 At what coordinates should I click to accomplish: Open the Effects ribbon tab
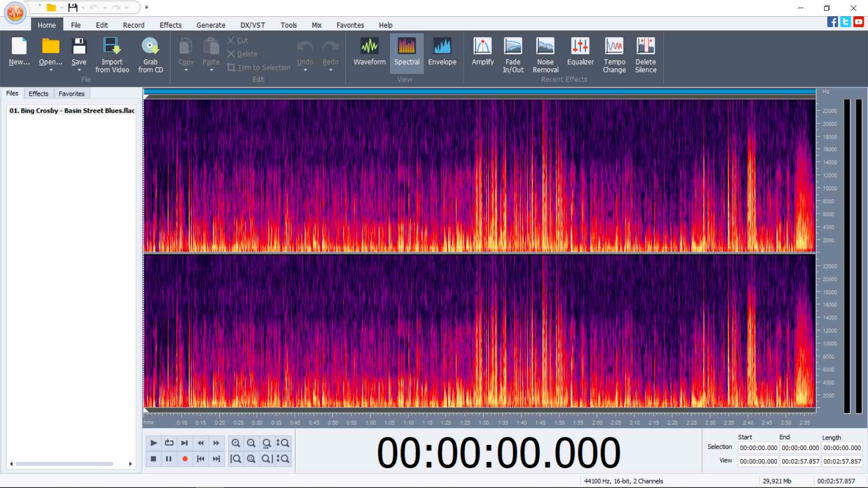click(x=170, y=25)
